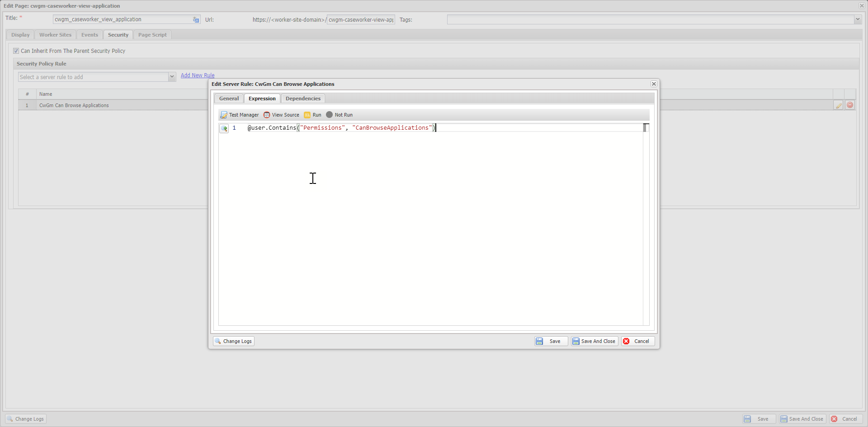The height and width of the screenshot is (427, 868).
Task: Click the insert icon beside line 1
Action: pyautogui.click(x=224, y=128)
